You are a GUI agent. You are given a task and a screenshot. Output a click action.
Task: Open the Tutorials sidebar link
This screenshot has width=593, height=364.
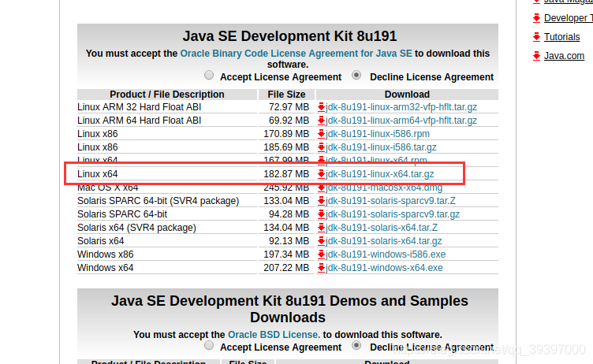click(561, 37)
